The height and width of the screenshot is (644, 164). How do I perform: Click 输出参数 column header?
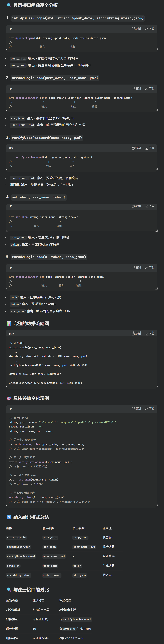(78, 528)
